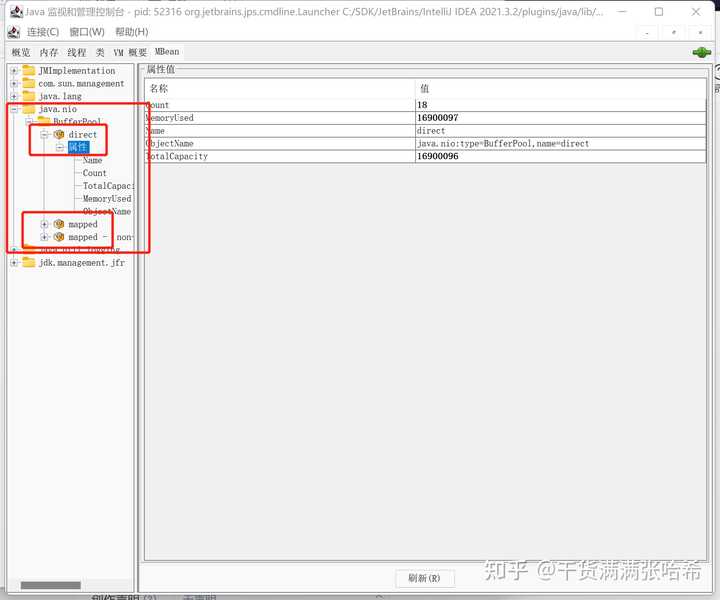Open the 连接(C) menu
720x600 pixels.
click(x=43, y=32)
